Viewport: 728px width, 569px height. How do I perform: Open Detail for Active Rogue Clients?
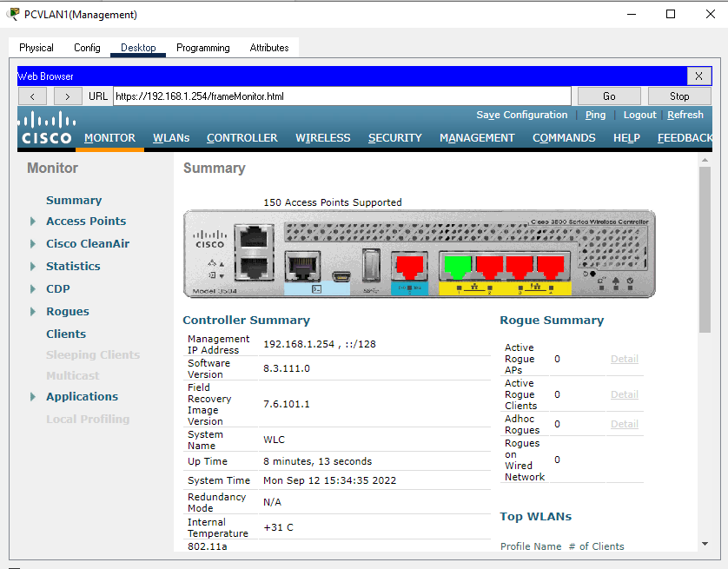pos(625,394)
